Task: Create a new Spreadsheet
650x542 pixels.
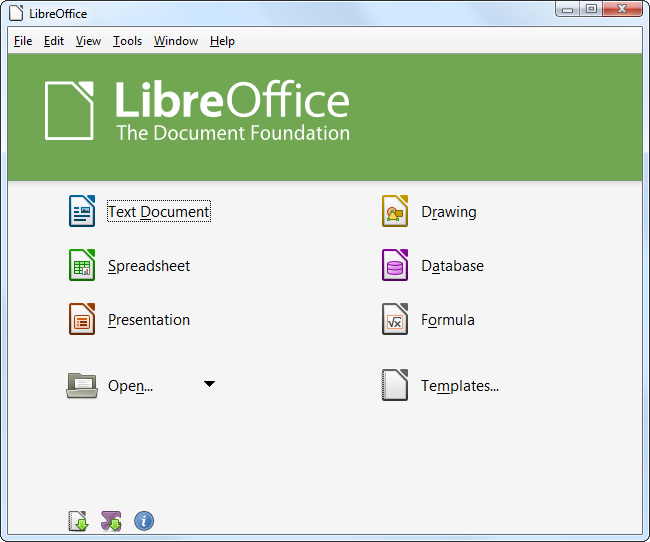Action: [x=149, y=266]
